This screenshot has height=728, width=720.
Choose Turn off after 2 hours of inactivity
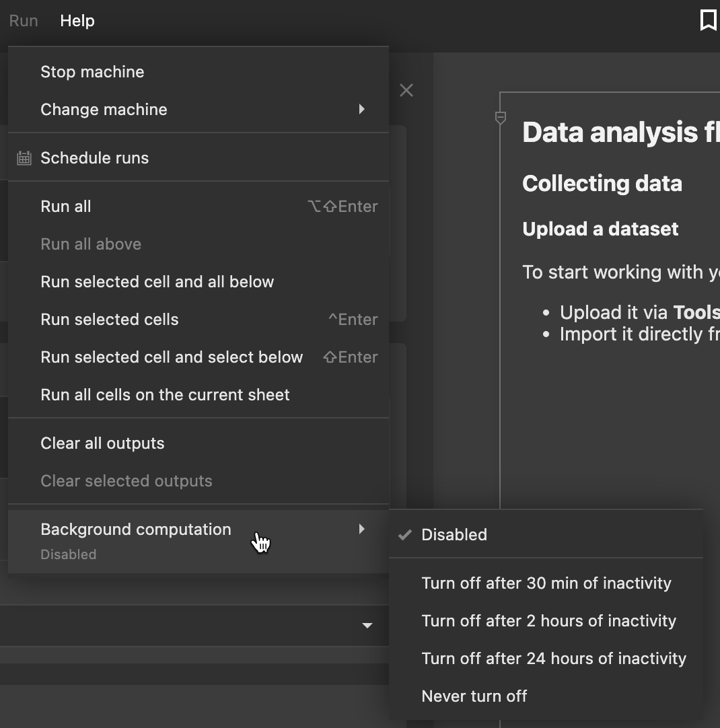tap(548, 620)
